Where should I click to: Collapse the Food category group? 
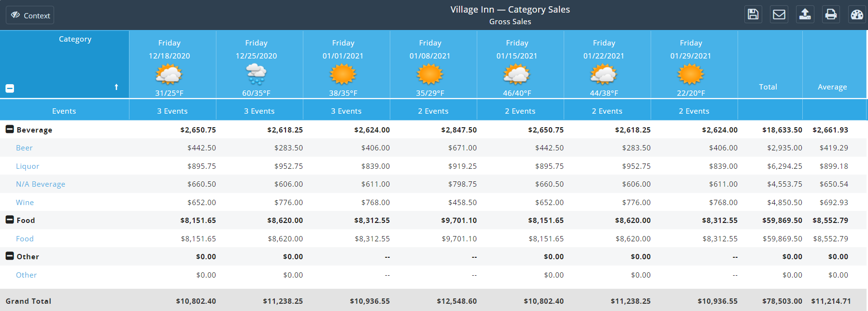point(10,220)
